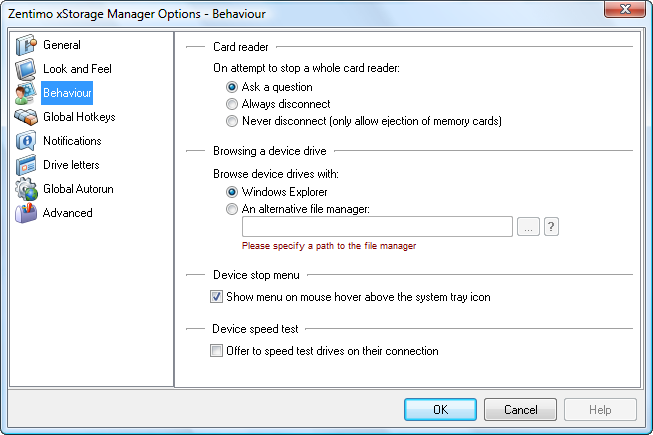The height and width of the screenshot is (435, 653).
Task: Click the Global Autorun gear icon
Action: [26, 189]
